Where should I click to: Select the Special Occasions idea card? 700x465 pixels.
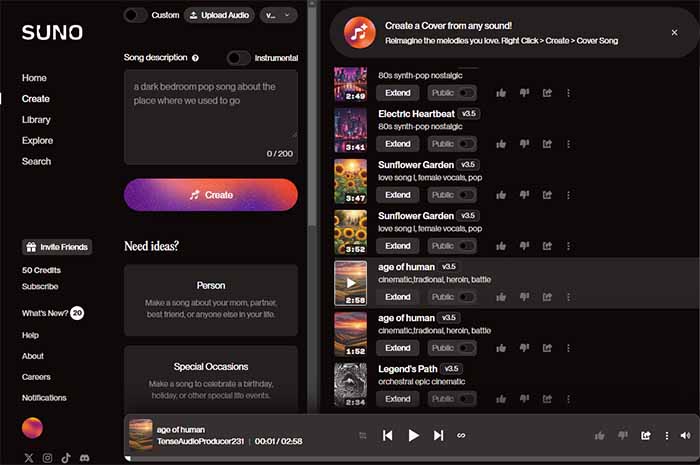click(211, 379)
